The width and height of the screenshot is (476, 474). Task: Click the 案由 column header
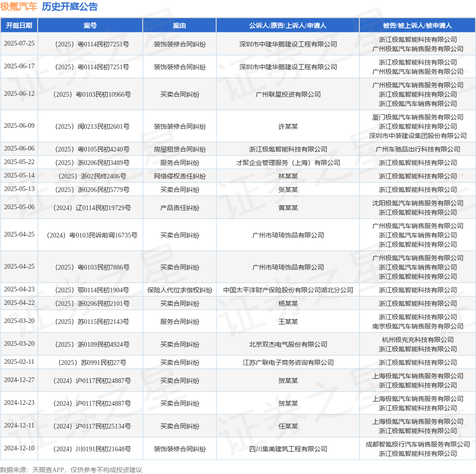click(179, 26)
